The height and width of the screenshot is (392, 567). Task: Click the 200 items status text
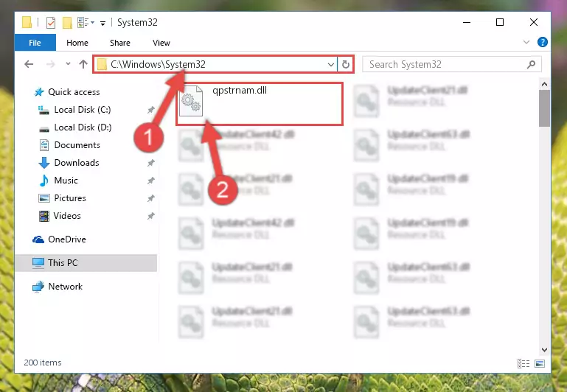[43, 363]
